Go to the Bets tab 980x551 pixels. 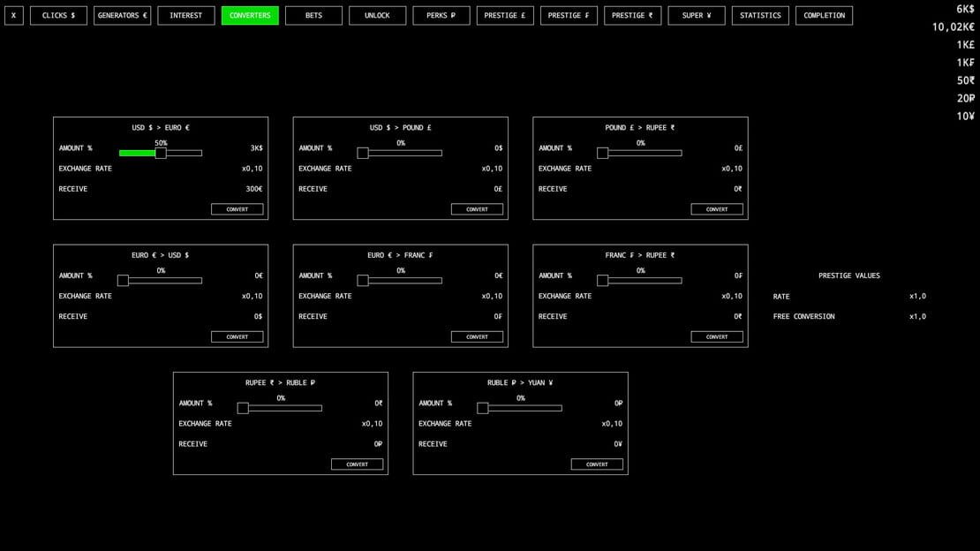313,16
